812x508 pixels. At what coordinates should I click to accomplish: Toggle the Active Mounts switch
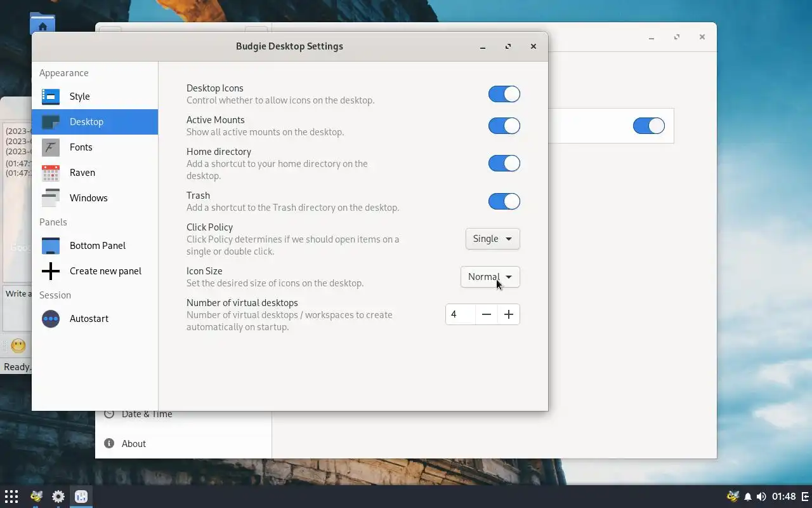coord(504,126)
